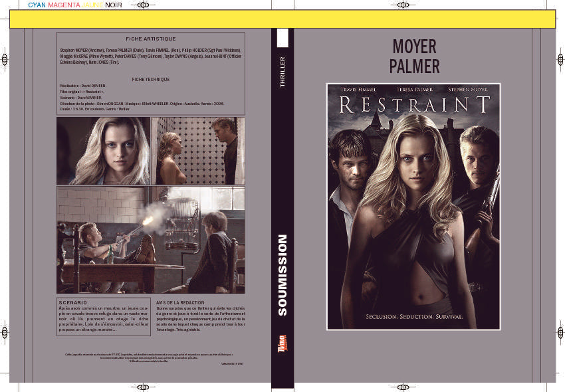Click the SCENARIO synopsis box
This screenshot has width=565, height=392.
[104, 317]
